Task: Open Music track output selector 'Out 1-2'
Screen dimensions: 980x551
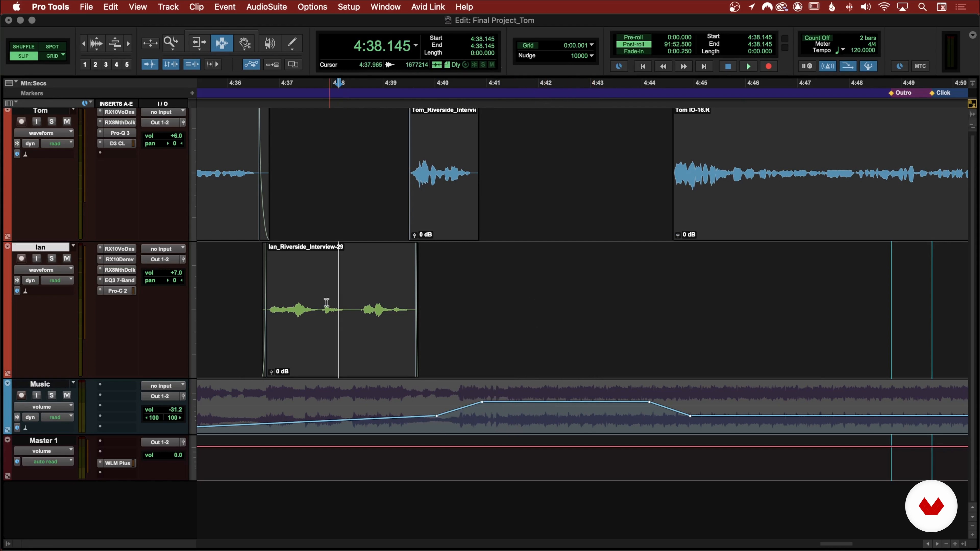Action: [160, 396]
